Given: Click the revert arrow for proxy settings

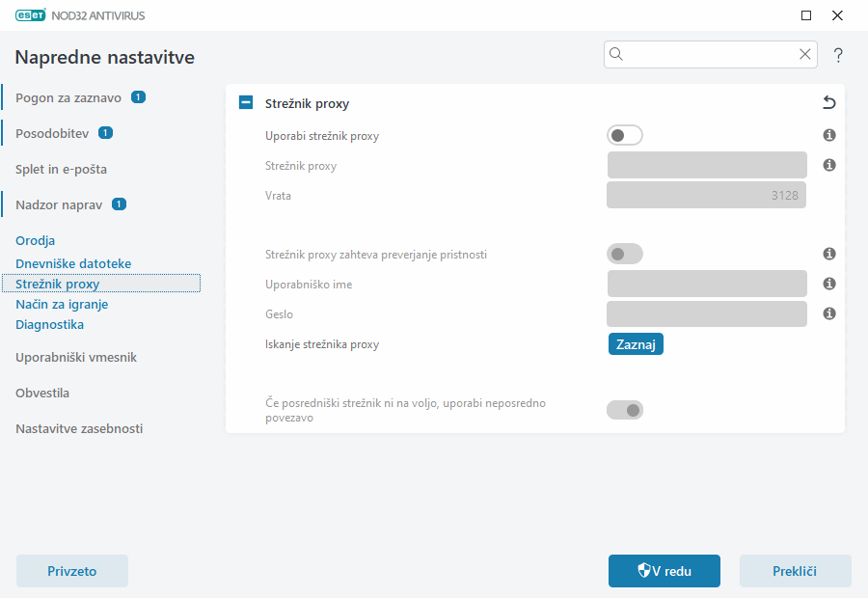Looking at the screenshot, I should click(x=827, y=102).
